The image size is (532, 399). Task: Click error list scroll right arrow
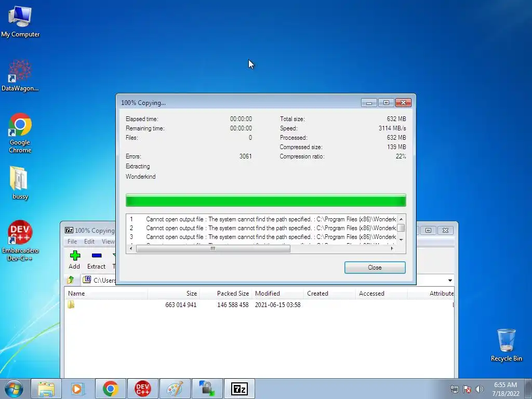click(x=392, y=249)
